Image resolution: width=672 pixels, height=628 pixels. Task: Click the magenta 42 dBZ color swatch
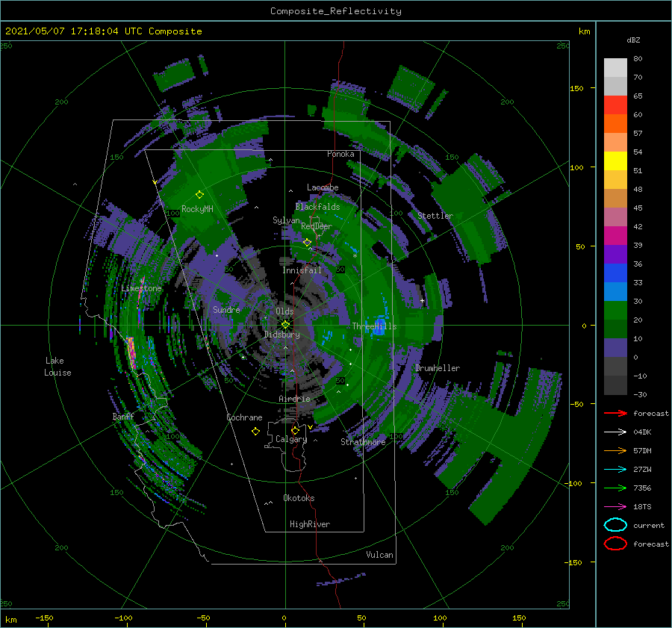tap(615, 236)
